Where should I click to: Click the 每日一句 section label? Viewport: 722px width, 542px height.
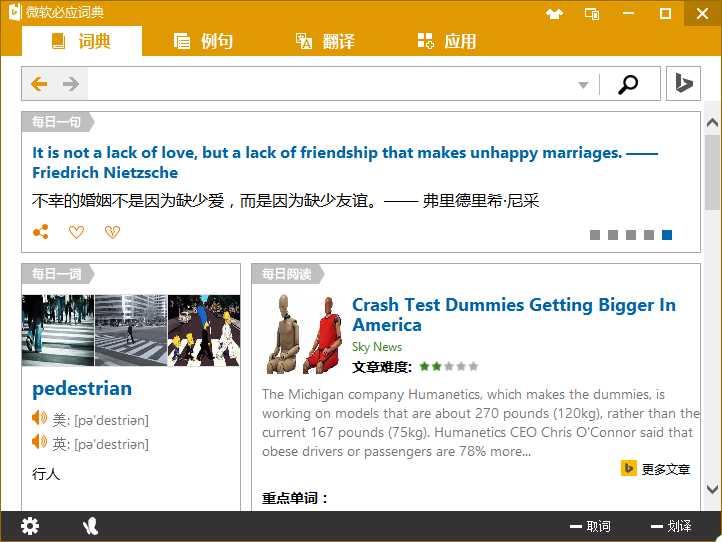pos(56,122)
